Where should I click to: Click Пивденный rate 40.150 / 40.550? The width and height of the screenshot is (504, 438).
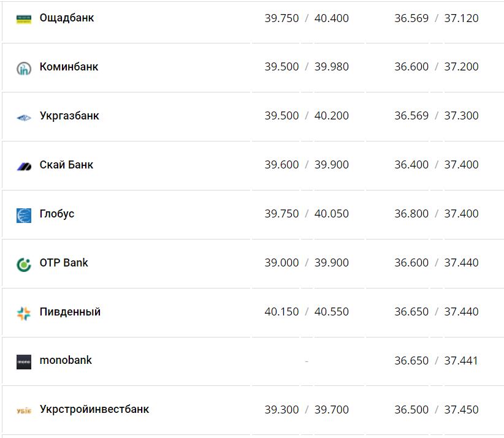point(307,312)
